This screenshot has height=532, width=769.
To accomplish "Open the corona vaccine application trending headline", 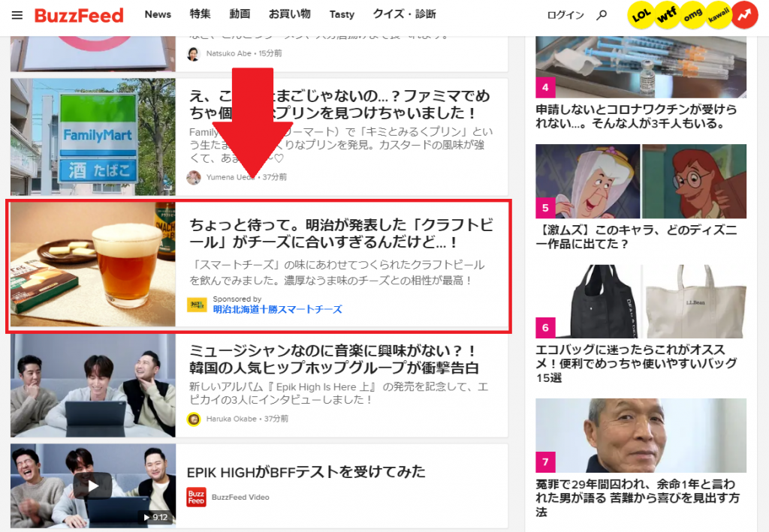I will click(x=636, y=116).
